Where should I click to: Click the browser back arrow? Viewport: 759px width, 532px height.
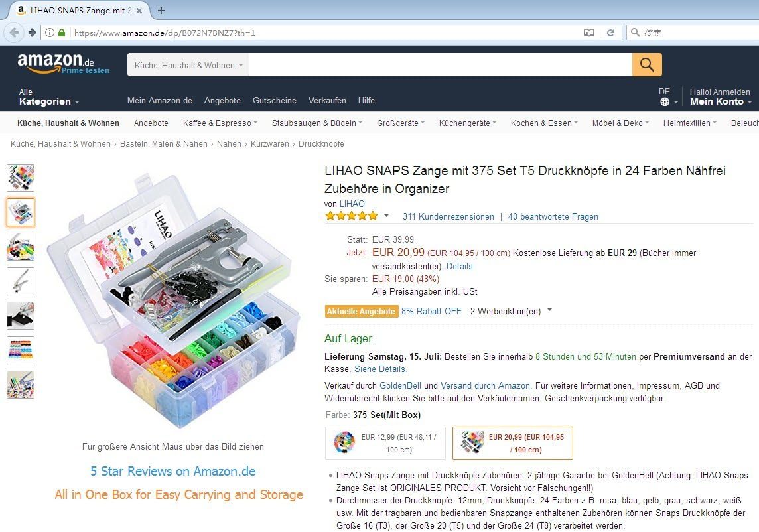pos(15,33)
